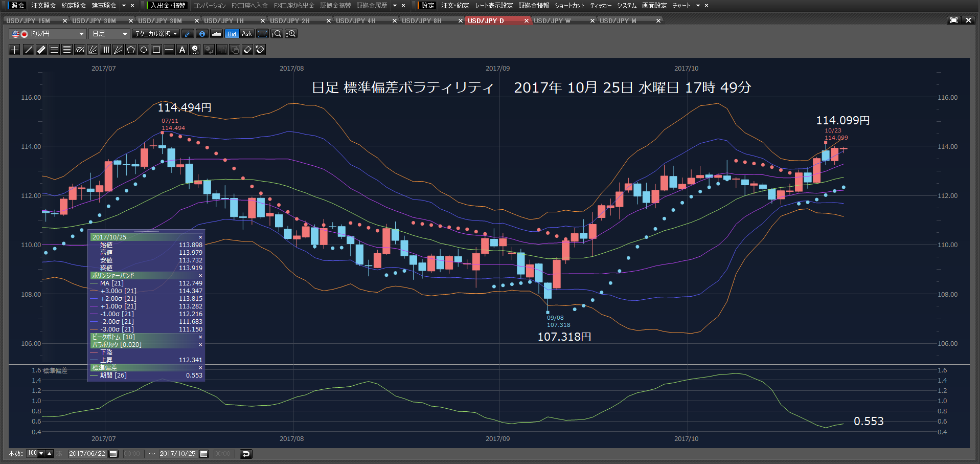Decrease bar count with down arrow
The width and height of the screenshot is (980, 464).
pyautogui.click(x=41, y=454)
